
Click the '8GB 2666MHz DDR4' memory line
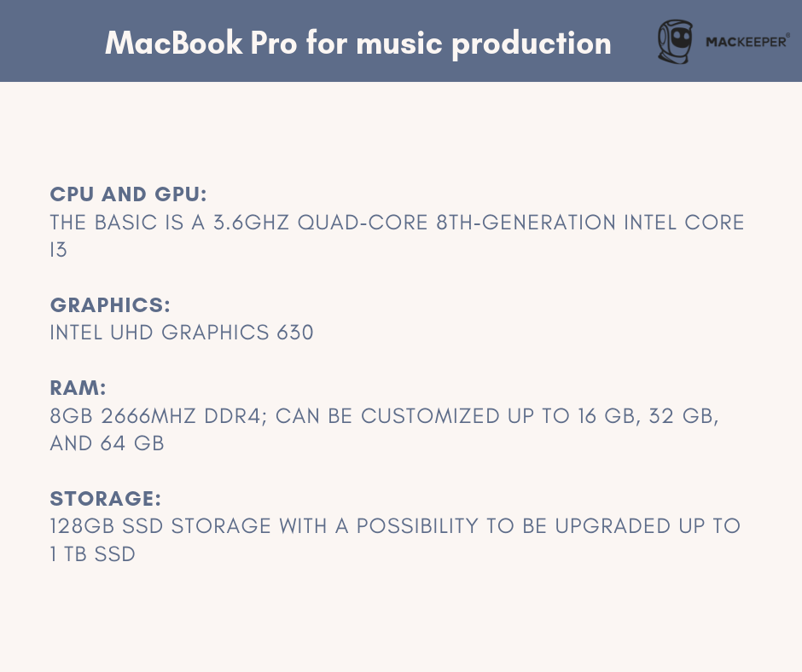pos(384,416)
